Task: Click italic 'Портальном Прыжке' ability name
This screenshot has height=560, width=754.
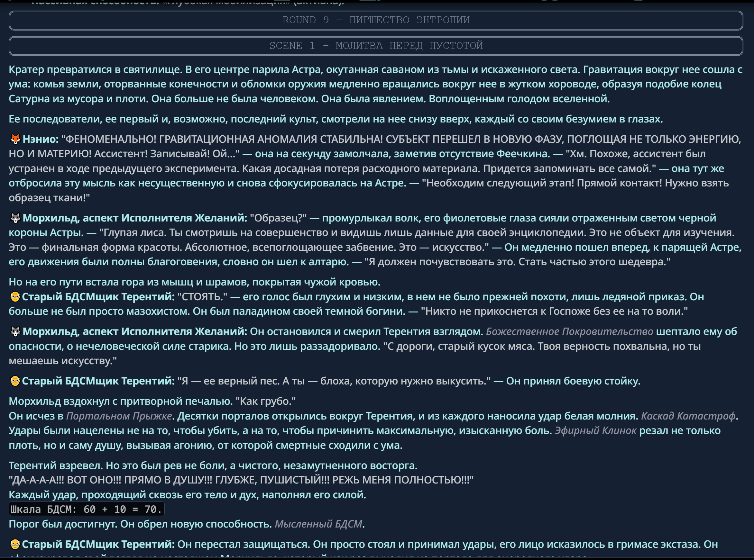Action: tap(119, 416)
